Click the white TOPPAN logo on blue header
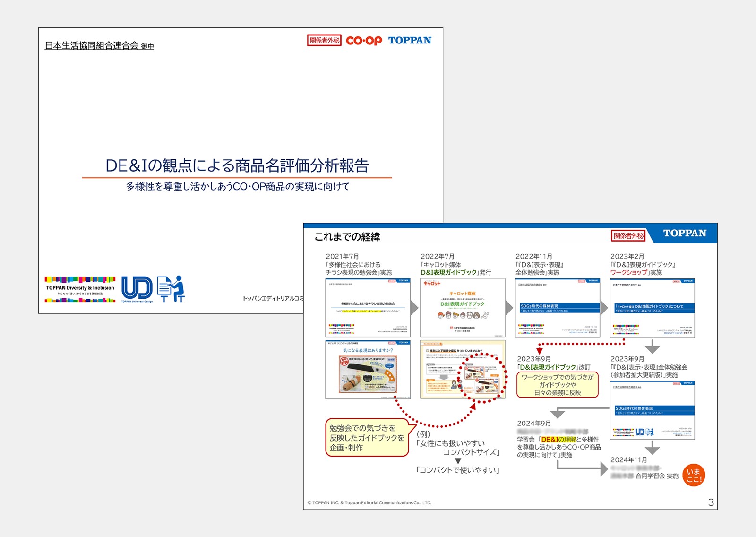The height and width of the screenshot is (537, 756). coord(685,233)
